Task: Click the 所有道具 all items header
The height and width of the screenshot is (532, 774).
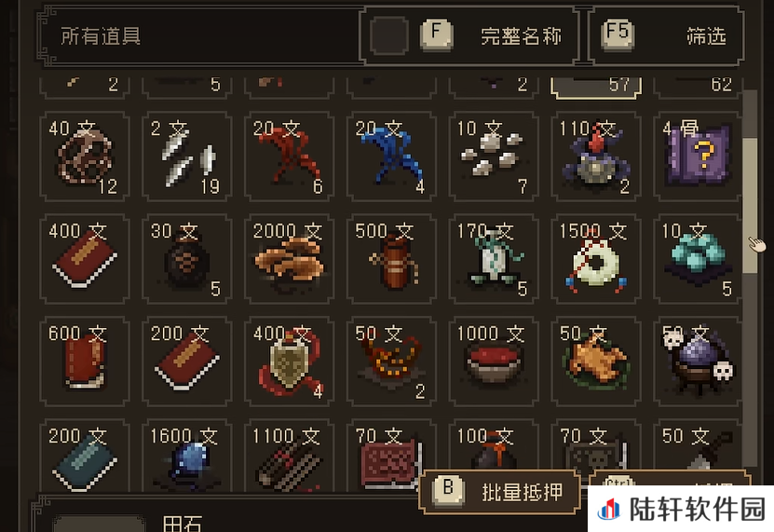Action: 101,36
